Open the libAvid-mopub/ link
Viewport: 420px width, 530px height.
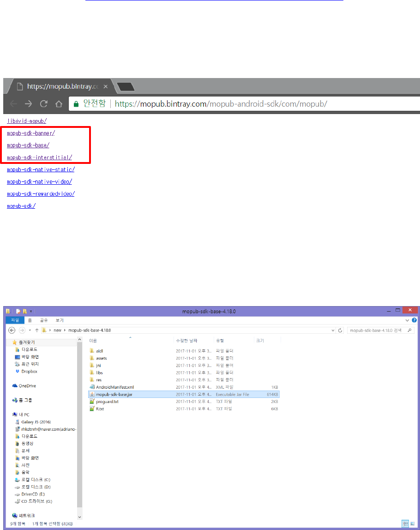click(27, 121)
